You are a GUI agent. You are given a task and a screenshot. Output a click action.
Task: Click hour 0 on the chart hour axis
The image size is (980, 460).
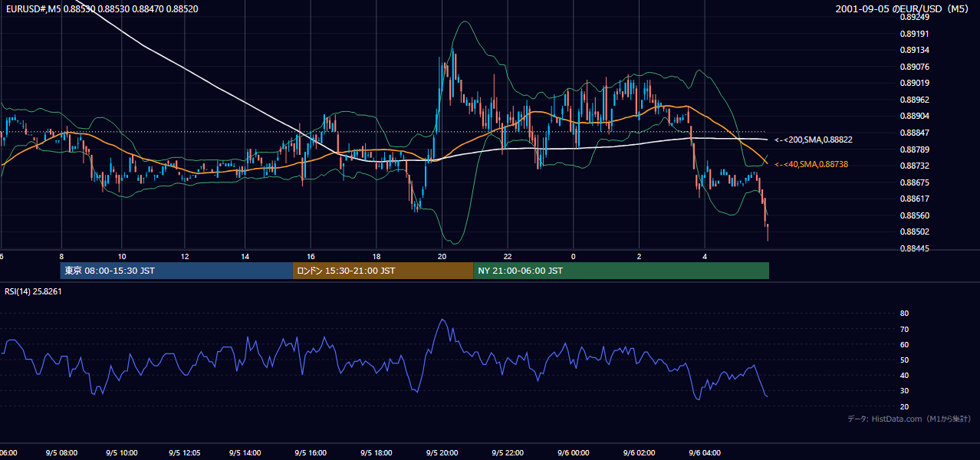pos(573,256)
